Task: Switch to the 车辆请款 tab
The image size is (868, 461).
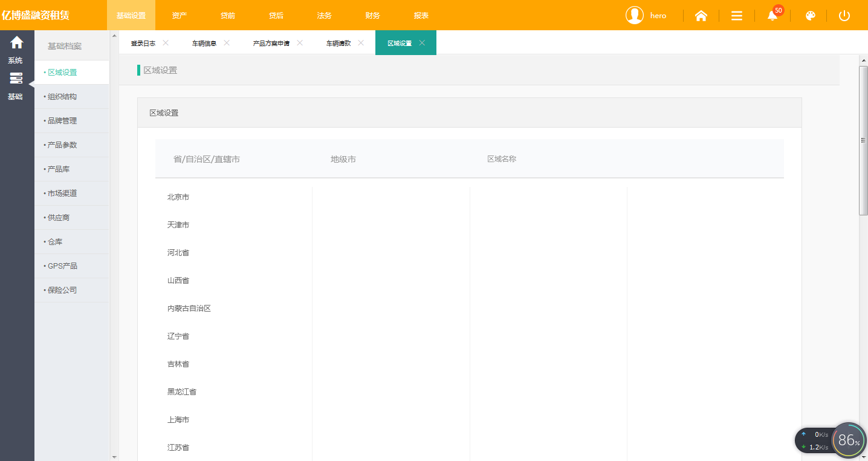Action: point(338,44)
